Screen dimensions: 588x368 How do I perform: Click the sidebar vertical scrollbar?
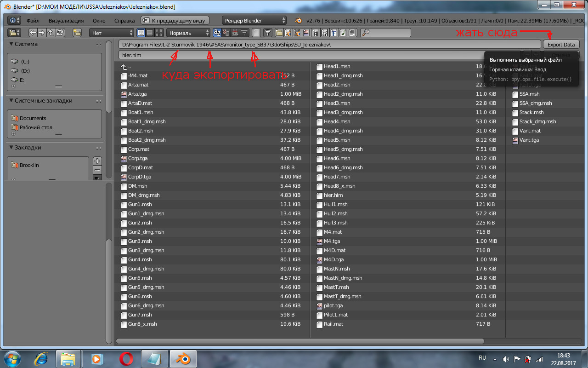pyautogui.click(x=109, y=76)
